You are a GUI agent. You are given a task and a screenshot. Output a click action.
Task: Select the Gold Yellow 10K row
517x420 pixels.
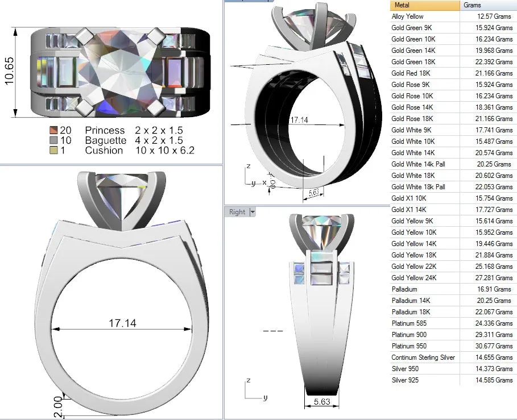pyautogui.click(x=453, y=232)
